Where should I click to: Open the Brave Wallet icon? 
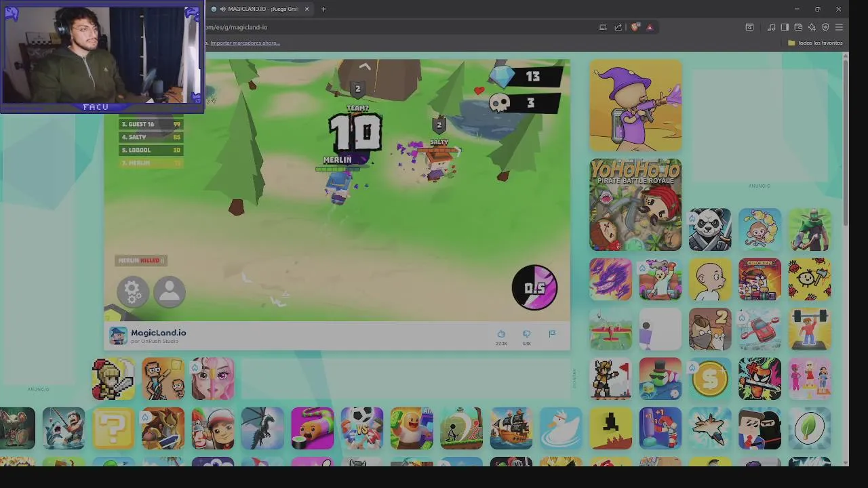(798, 27)
